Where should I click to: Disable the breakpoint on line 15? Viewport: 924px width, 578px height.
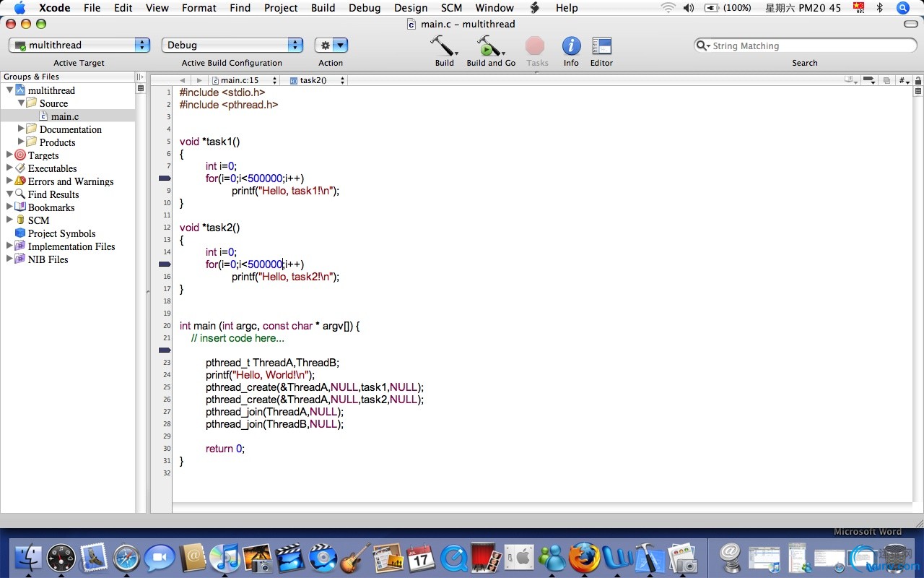point(164,264)
